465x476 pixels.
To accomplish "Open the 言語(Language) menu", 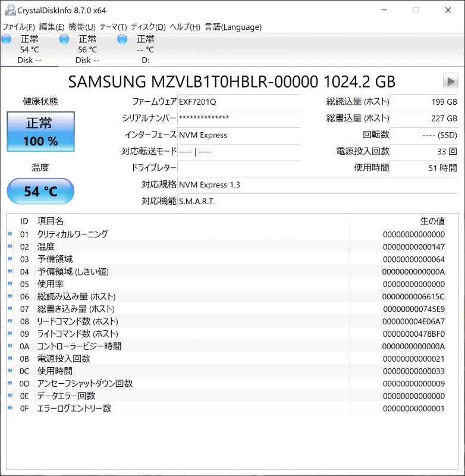I will click(x=233, y=27).
